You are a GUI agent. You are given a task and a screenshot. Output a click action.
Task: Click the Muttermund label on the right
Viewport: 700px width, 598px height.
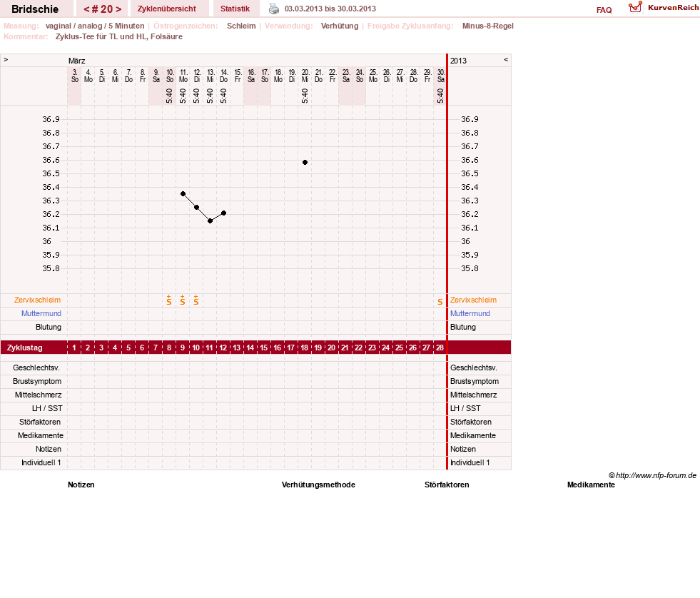click(x=470, y=313)
